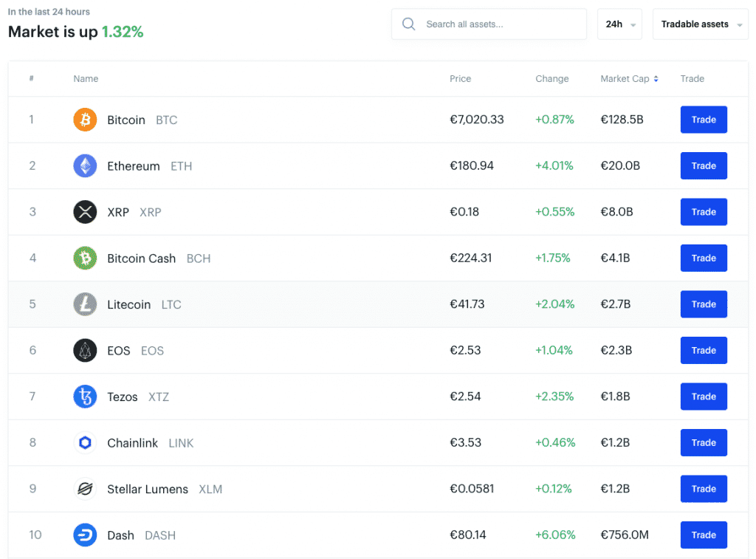Click the Chainlink hexagon icon
This screenshot has height=559, width=756.
pos(85,443)
